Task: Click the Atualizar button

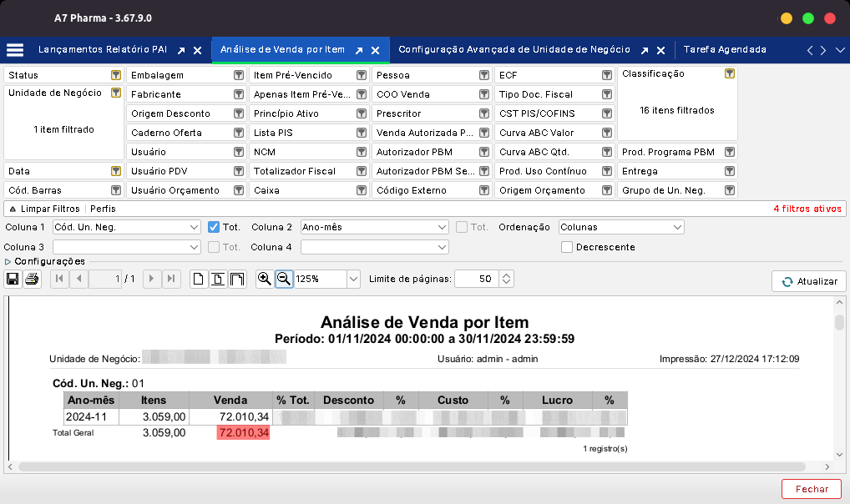Action: pyautogui.click(x=808, y=280)
